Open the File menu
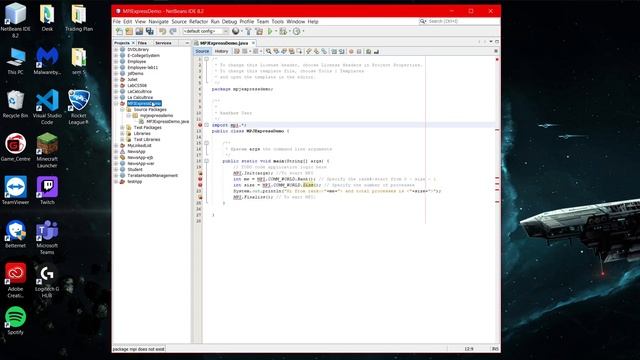The image size is (640, 360). (117, 22)
